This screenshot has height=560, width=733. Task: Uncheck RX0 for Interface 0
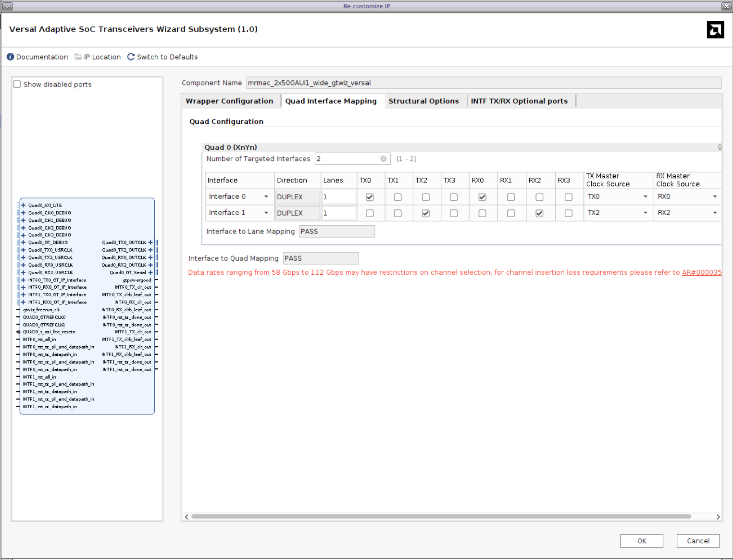point(482,197)
